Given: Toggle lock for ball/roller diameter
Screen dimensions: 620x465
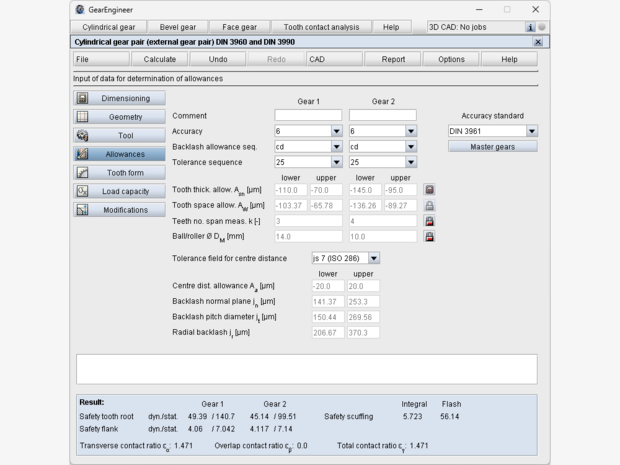Looking at the screenshot, I should pos(429,237).
